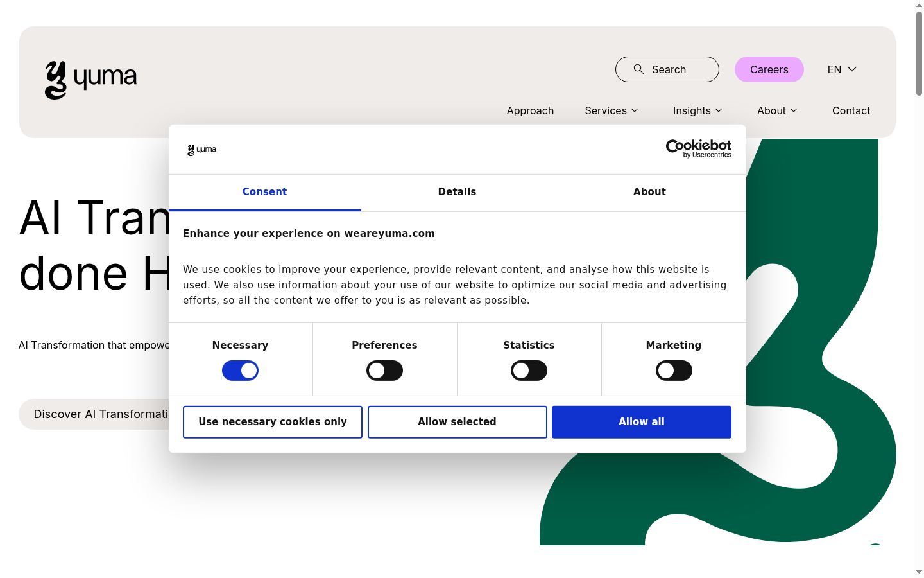The width and height of the screenshot is (924, 578).
Task: Click the Allow selected button
Action: pos(457,422)
